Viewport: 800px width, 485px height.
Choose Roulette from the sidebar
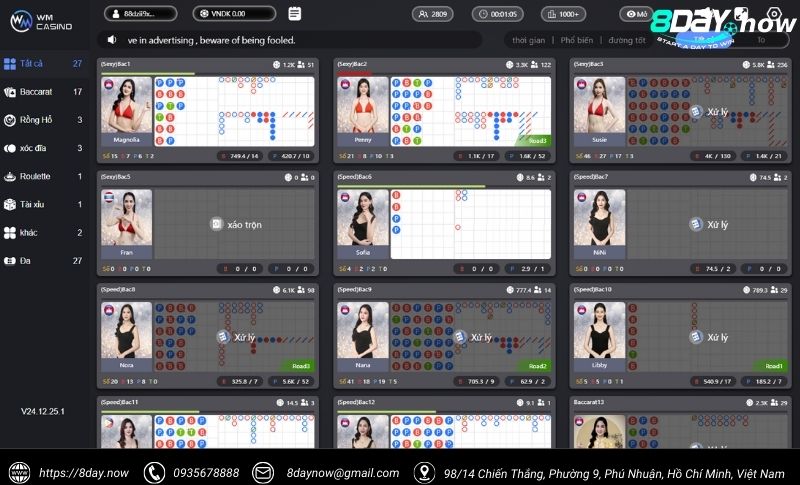[36, 176]
